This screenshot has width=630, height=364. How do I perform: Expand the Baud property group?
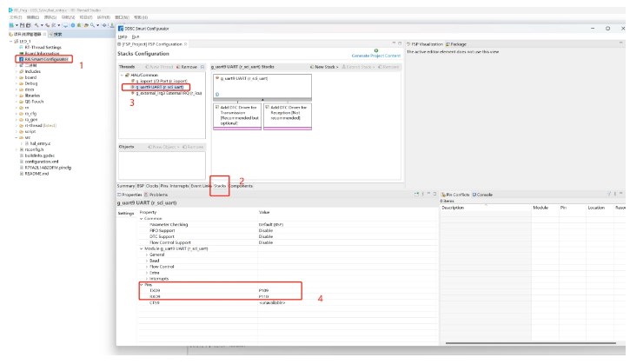147,261
